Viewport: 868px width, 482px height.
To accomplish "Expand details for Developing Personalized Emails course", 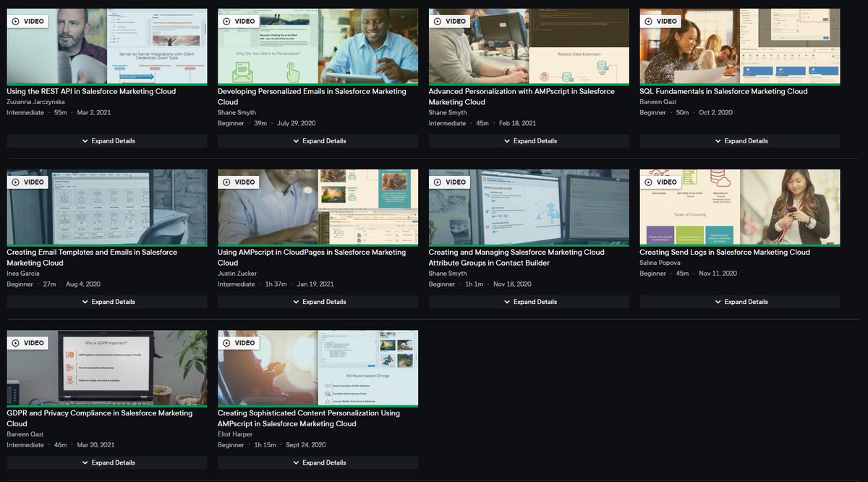I will tap(318, 141).
